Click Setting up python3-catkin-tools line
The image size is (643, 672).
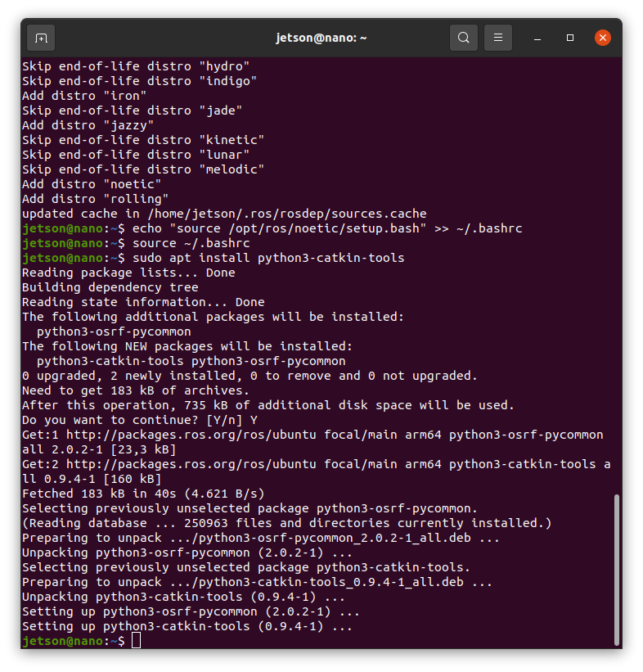coord(187,626)
